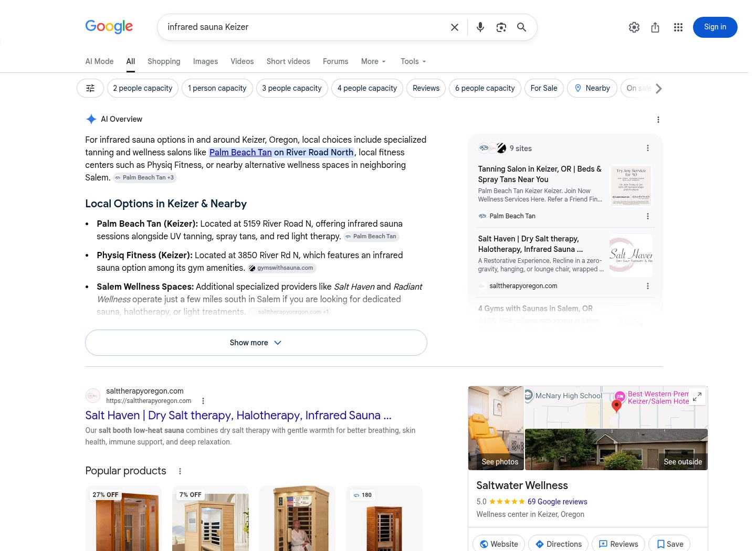756x551 pixels.
Task: Click in the search input field
Action: point(304,27)
